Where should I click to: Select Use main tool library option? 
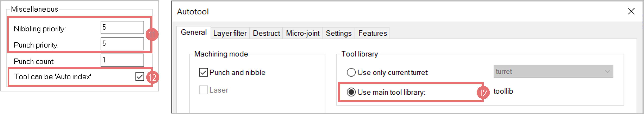point(351,92)
